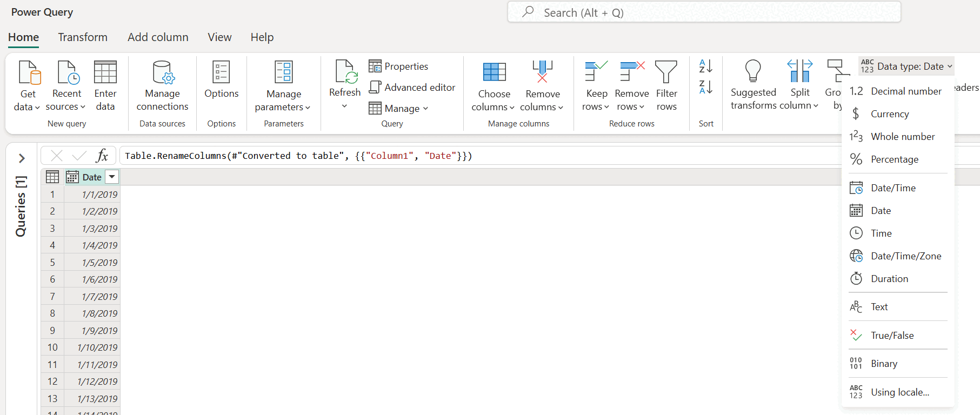Expand the Manage query dropdown

[x=398, y=108]
